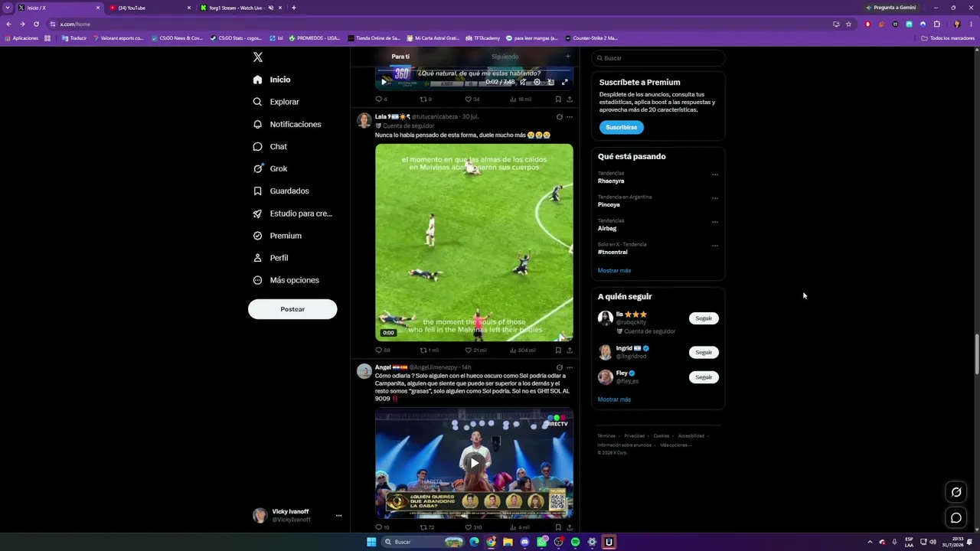
Task: Open Notificaciones in the sidebar
Action: click(x=287, y=124)
